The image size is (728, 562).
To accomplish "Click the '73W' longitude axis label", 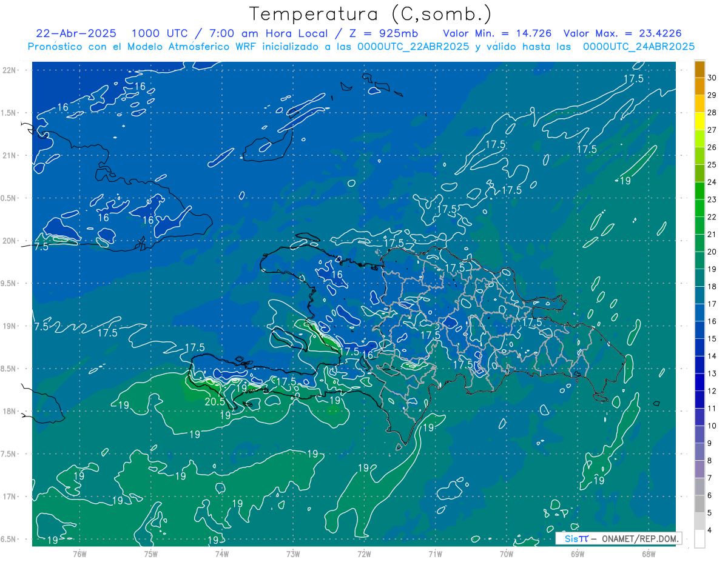I will 293,554.
